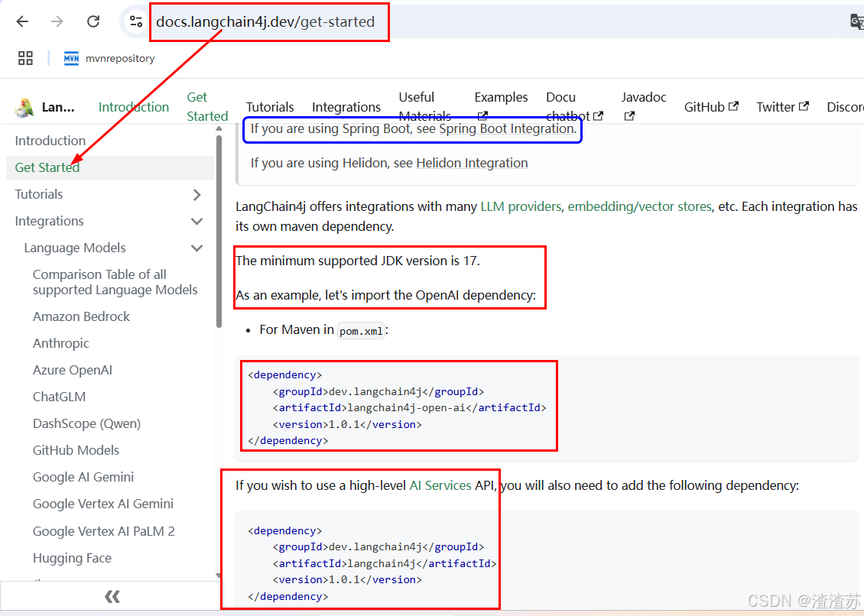This screenshot has width=864, height=616.
Task: Open Tutorials in top navbar
Action: coord(270,107)
